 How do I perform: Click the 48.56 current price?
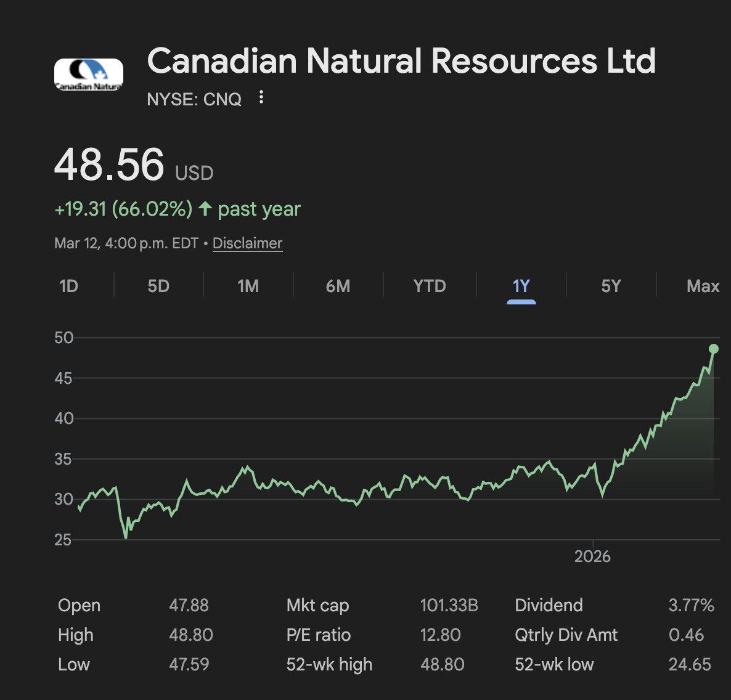[x=109, y=164]
